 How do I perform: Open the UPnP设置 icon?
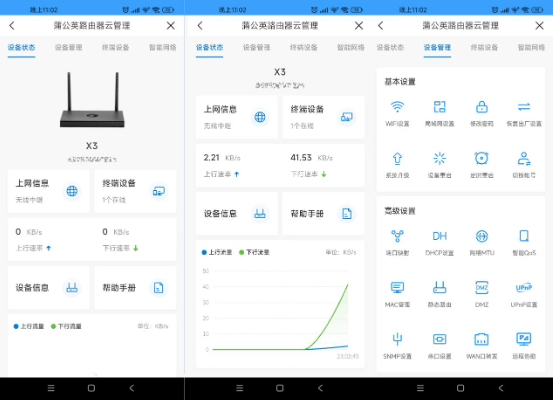524,287
